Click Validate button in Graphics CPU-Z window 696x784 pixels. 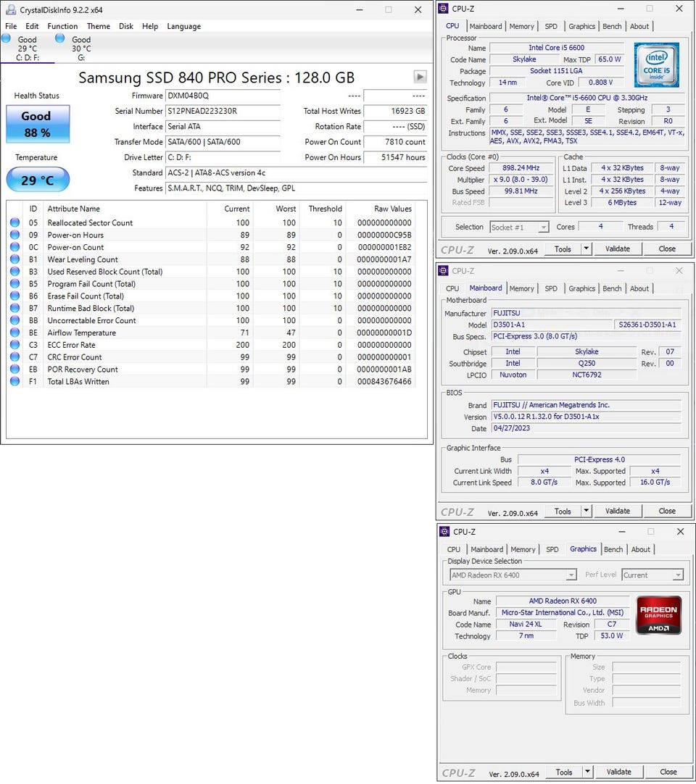coord(619,772)
